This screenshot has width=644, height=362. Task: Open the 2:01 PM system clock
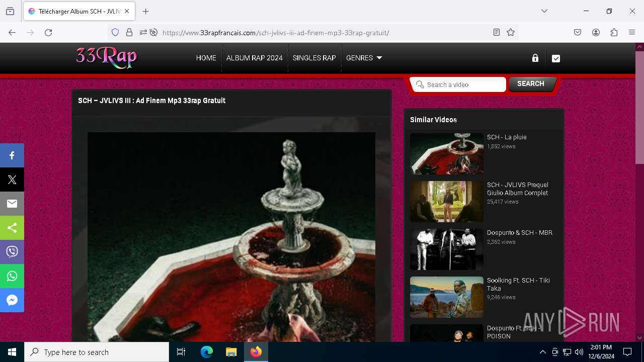[x=601, y=352]
